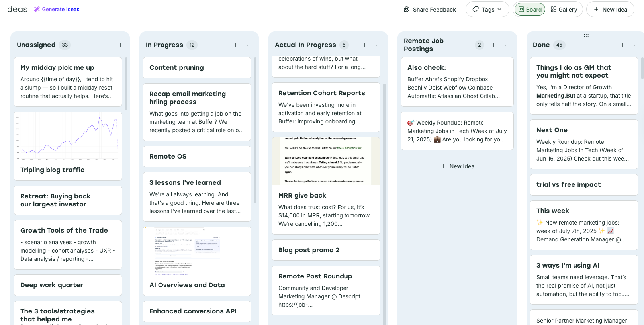Click New Idea under Remote Job Postings

[457, 166]
